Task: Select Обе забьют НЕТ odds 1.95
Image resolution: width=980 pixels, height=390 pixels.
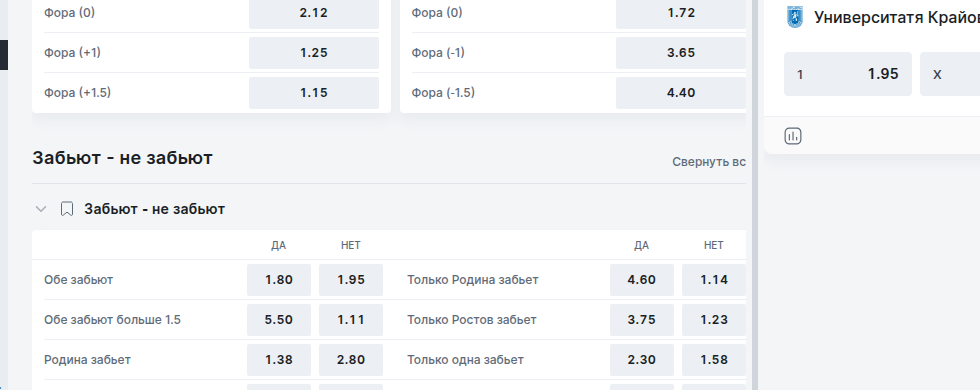Action: click(351, 280)
